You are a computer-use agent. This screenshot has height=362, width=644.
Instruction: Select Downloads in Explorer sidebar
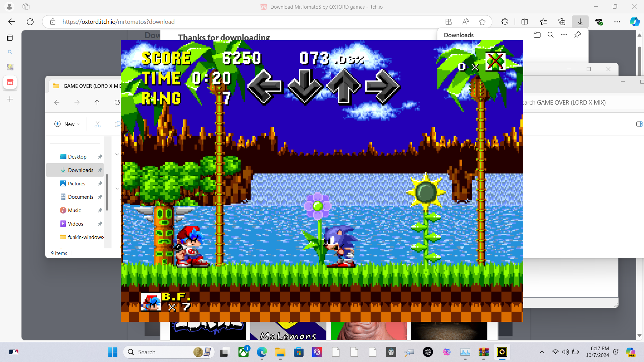click(x=80, y=170)
